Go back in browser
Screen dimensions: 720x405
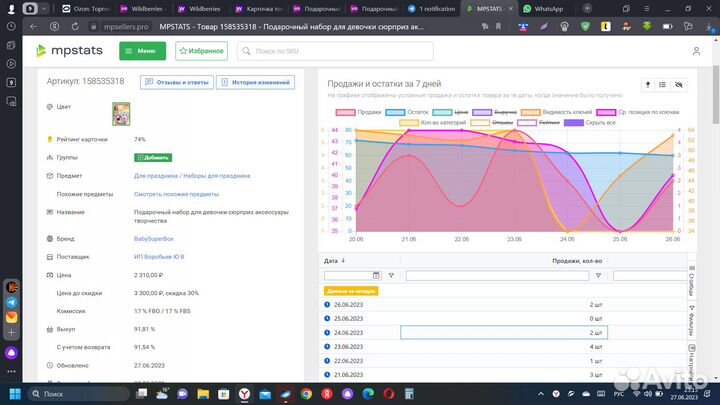(34, 27)
